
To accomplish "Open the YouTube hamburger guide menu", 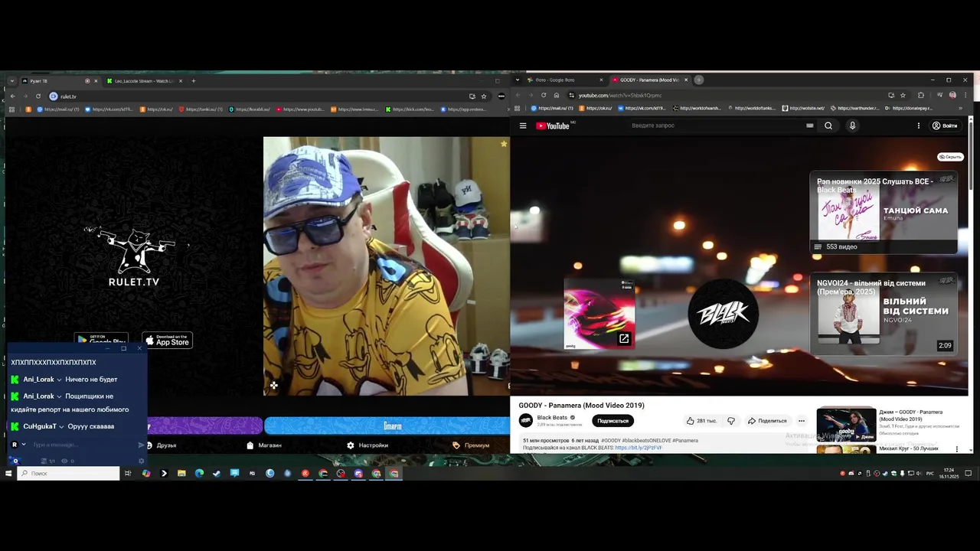I will point(523,126).
